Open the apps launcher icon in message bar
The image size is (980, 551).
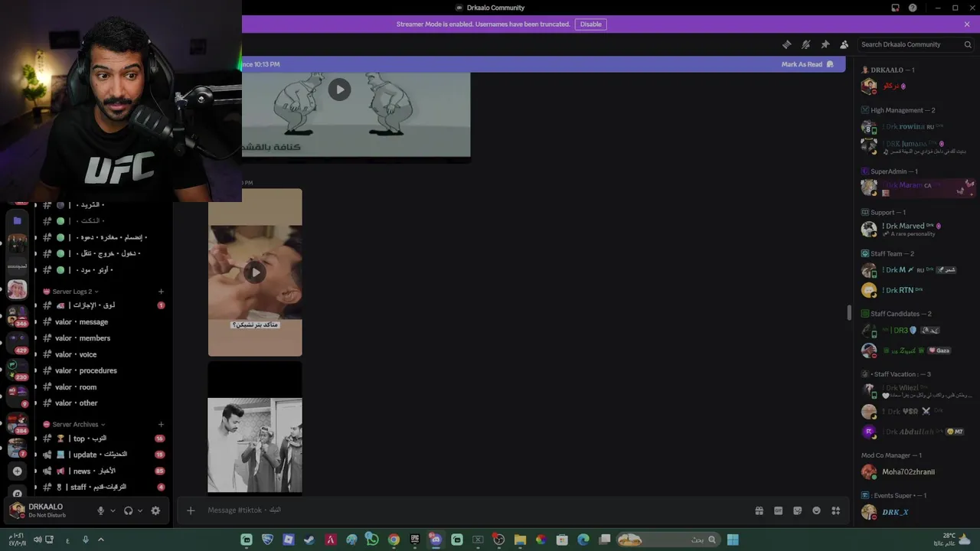tap(836, 510)
